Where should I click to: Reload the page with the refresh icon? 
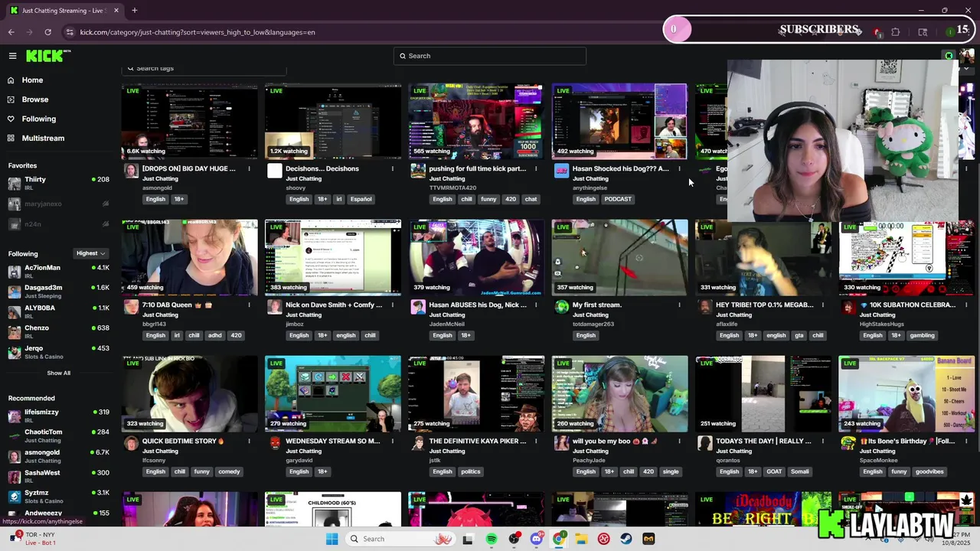pyautogui.click(x=47, y=32)
